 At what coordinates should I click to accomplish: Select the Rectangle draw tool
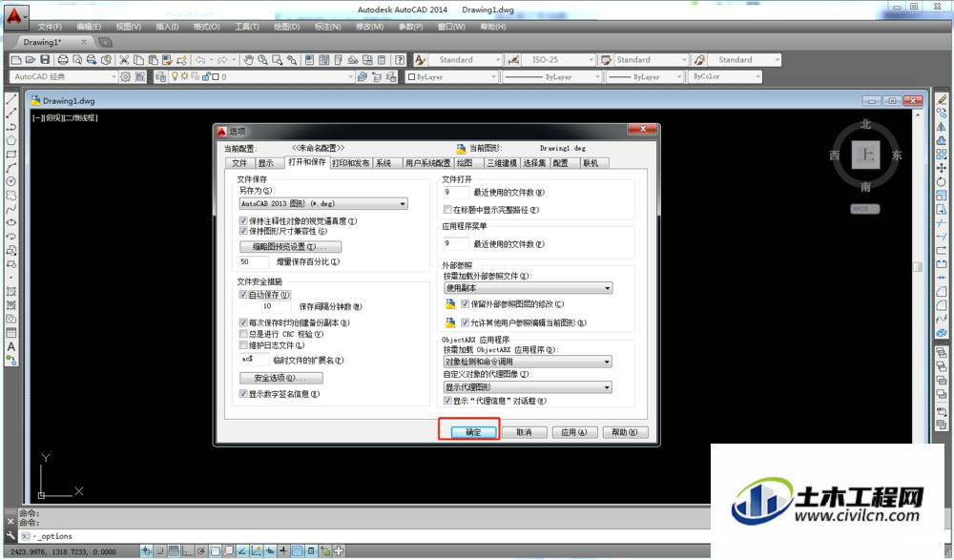10,154
